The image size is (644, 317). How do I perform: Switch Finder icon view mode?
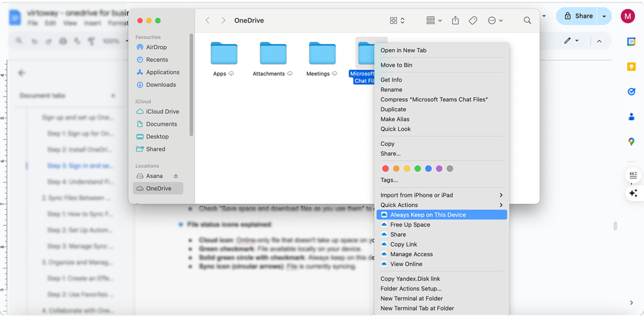click(397, 21)
